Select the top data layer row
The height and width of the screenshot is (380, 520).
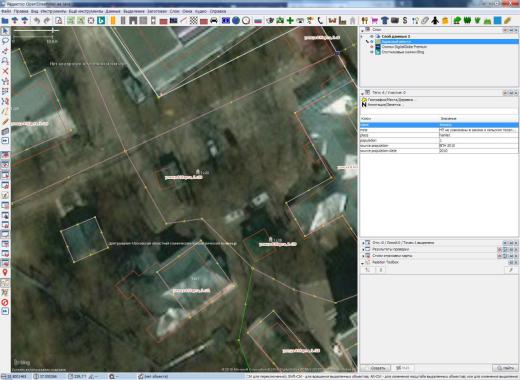click(x=447, y=36)
